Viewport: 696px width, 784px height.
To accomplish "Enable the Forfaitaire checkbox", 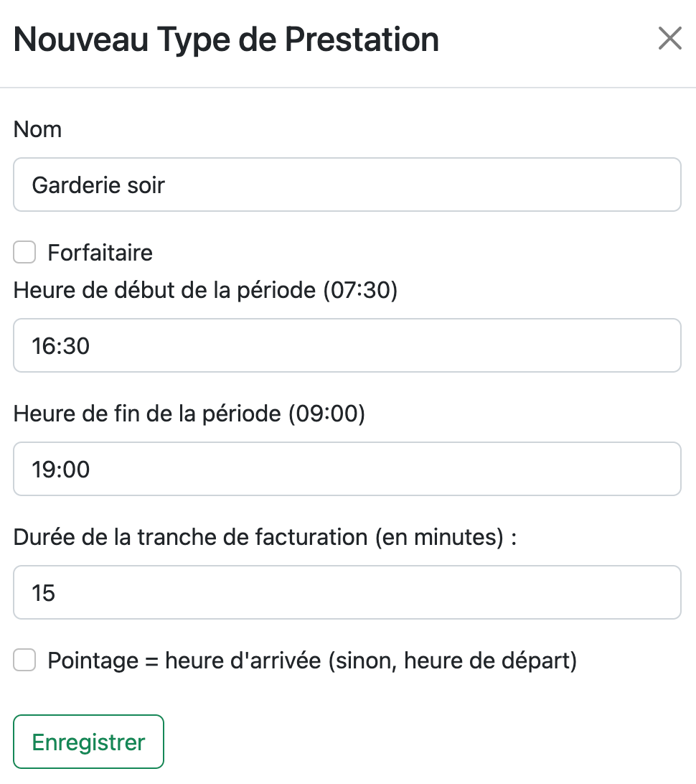I will click(24, 253).
